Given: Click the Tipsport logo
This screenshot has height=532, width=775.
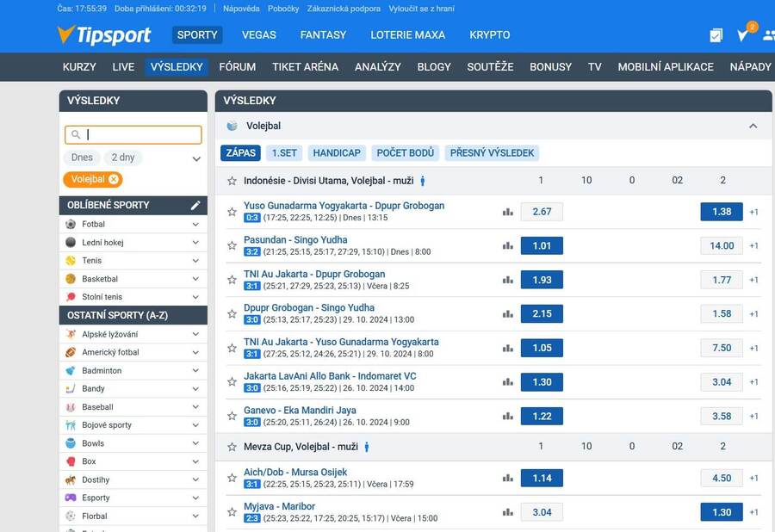Looking at the screenshot, I should click(103, 35).
